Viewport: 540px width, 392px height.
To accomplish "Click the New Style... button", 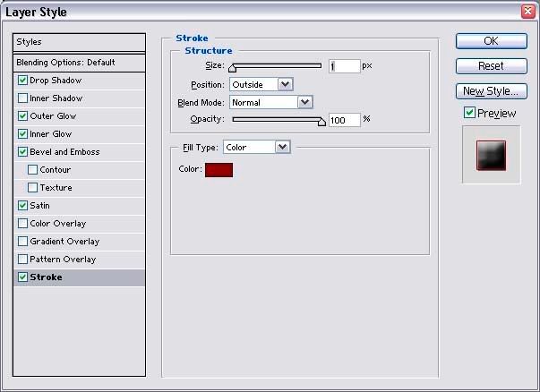I will (492, 91).
